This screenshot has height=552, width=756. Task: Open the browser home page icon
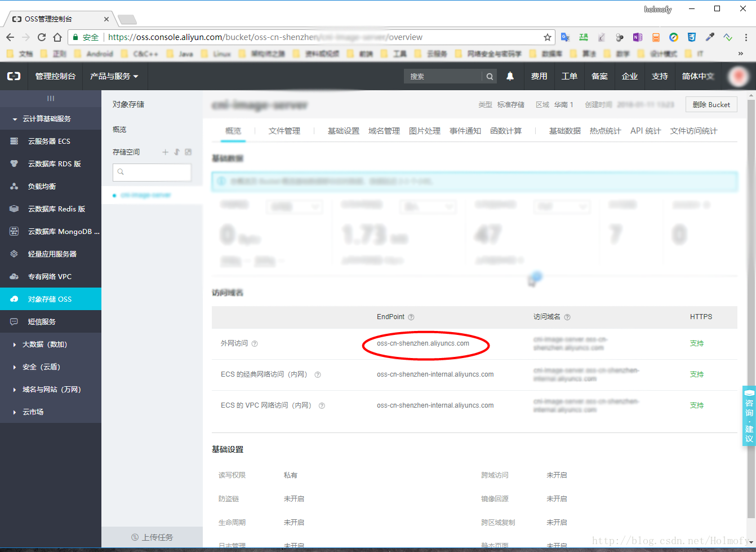[x=57, y=37]
